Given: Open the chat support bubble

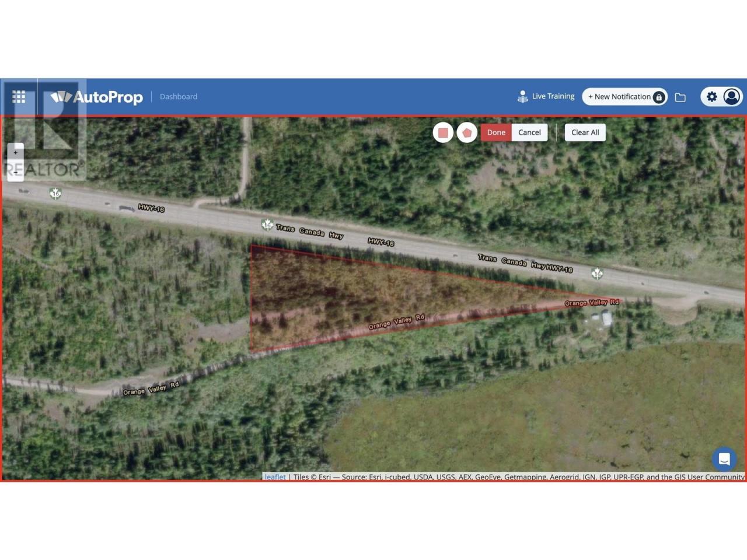Looking at the screenshot, I should click(x=724, y=459).
